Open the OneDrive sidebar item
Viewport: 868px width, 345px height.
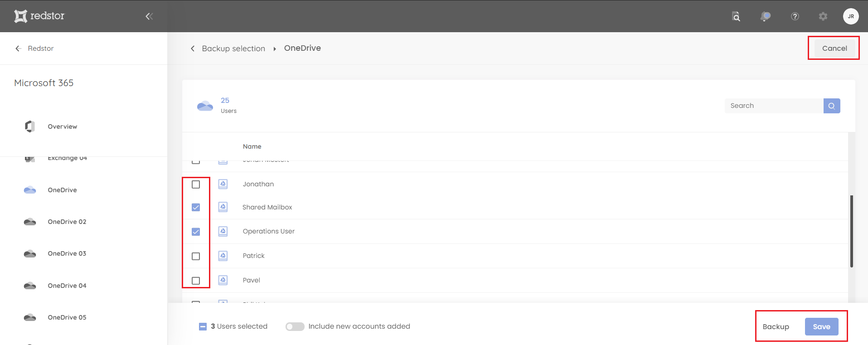(62, 190)
